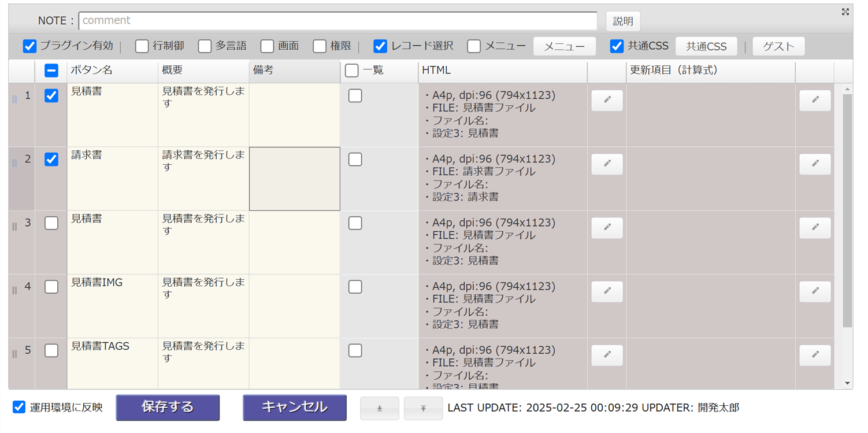The width and height of the screenshot is (868, 433).
Task: Click the upload arrow button
Action: click(x=423, y=408)
